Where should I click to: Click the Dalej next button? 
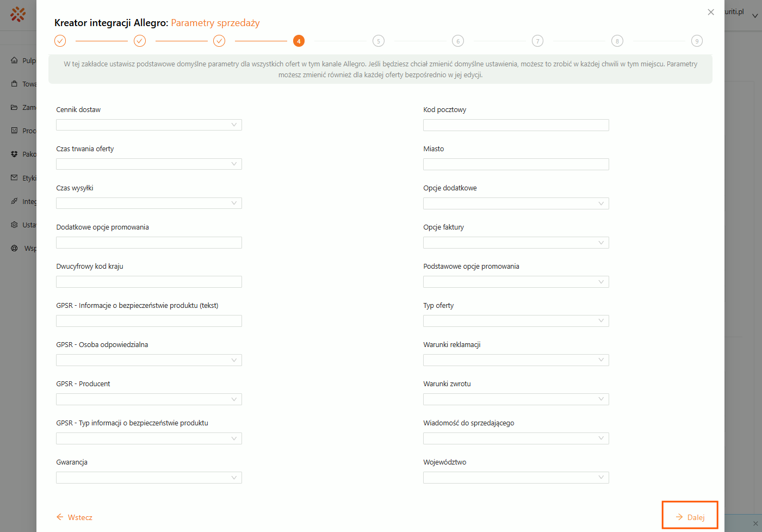[690, 517]
